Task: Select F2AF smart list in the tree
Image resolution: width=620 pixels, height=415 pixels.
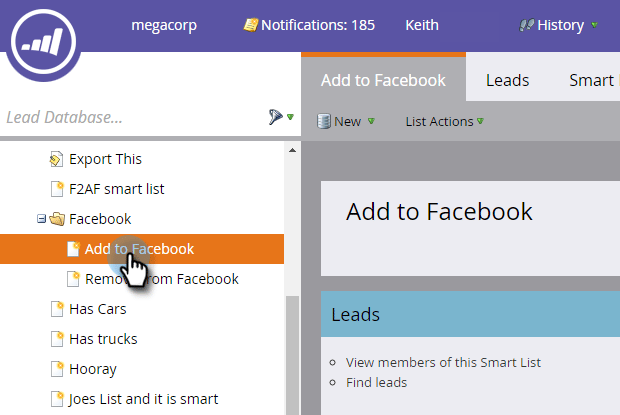Action: coord(117,189)
